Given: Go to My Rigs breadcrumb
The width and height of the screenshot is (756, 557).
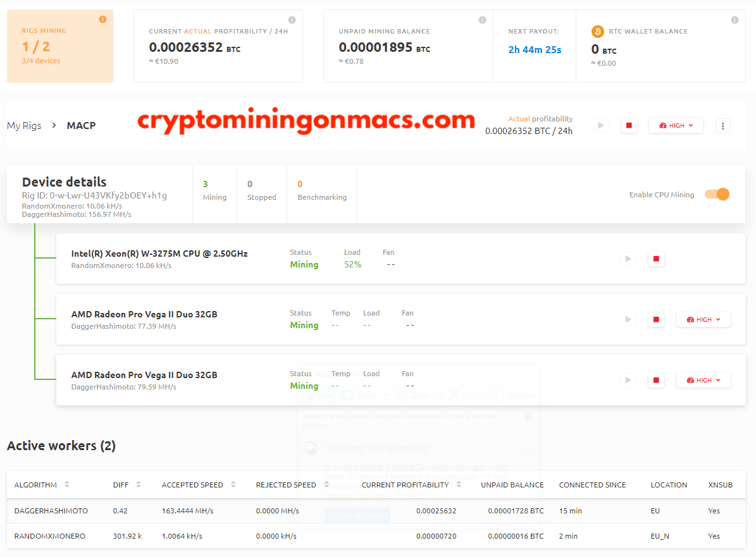Looking at the screenshot, I should [24, 126].
